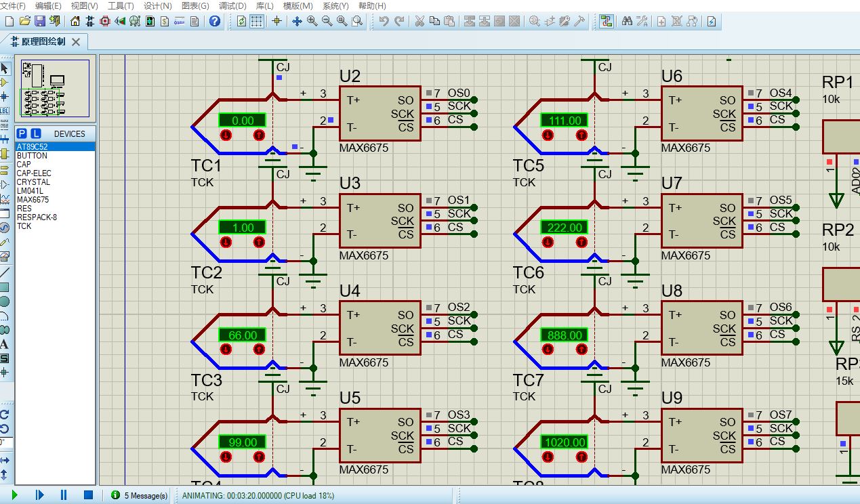The height and width of the screenshot is (504, 860).
Task: Open PCB layout chip icon
Action: pyautogui.click(x=105, y=21)
